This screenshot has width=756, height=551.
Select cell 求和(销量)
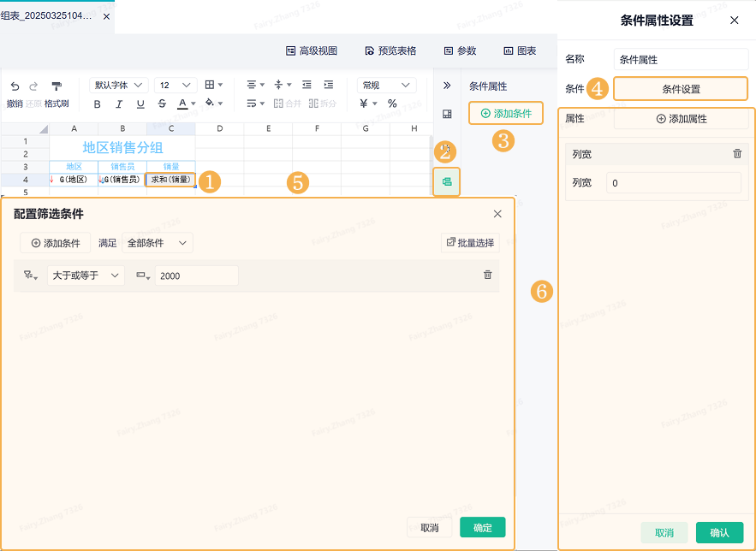click(x=170, y=180)
